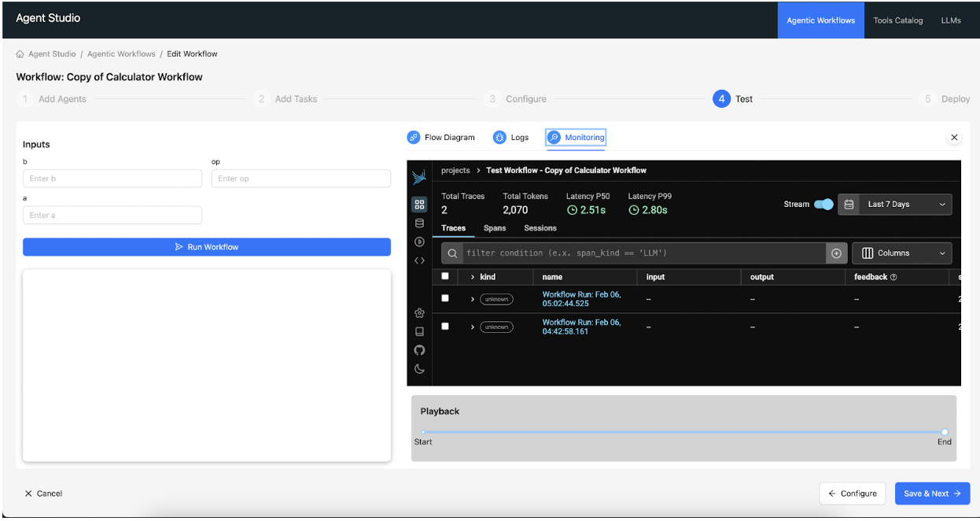Viewport: 980px width, 521px height.
Task: Open the Columns dropdown
Action: tap(901, 253)
